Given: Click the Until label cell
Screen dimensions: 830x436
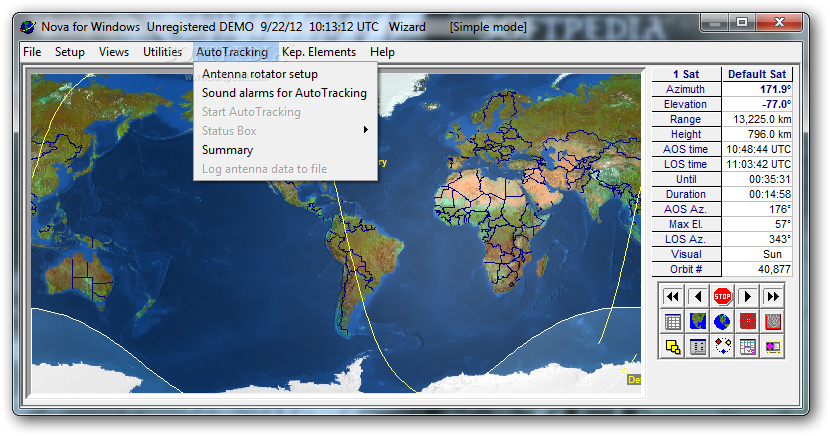Looking at the screenshot, I should 686,179.
